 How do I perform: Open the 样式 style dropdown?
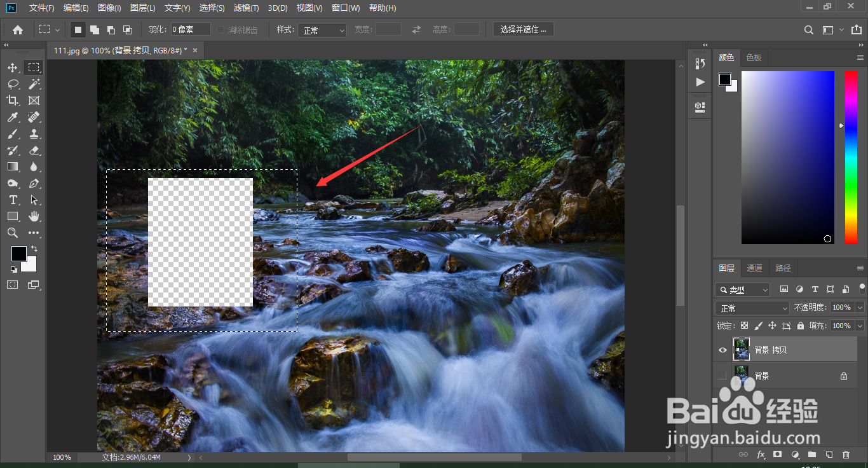click(323, 30)
